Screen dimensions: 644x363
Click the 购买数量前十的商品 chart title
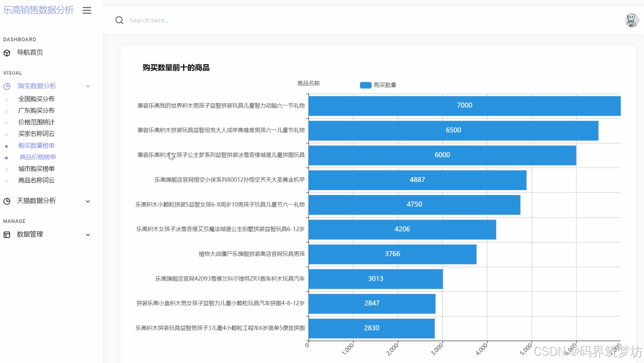pos(176,68)
